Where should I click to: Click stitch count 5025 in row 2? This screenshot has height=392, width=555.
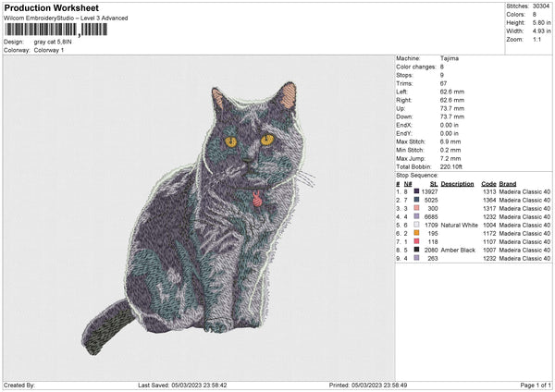[x=431, y=200]
